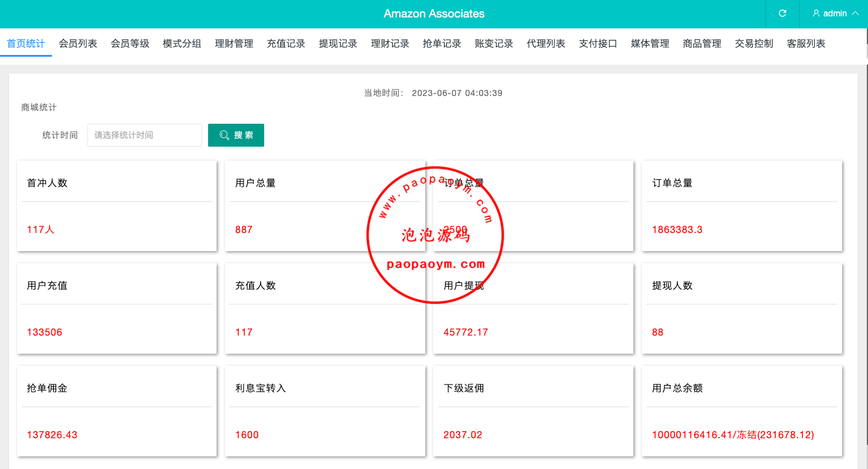Open the 会员等级 tab

130,43
